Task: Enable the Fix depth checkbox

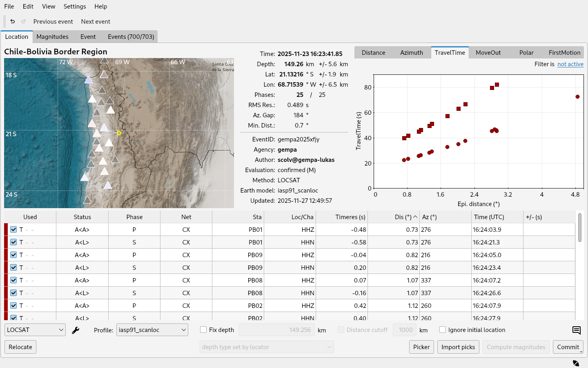Action: (x=203, y=330)
